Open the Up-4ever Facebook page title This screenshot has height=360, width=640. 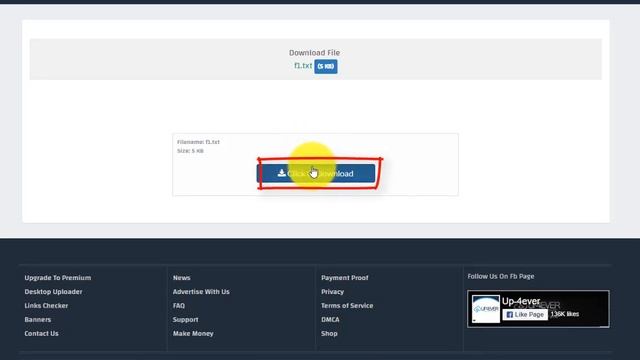coord(521,301)
